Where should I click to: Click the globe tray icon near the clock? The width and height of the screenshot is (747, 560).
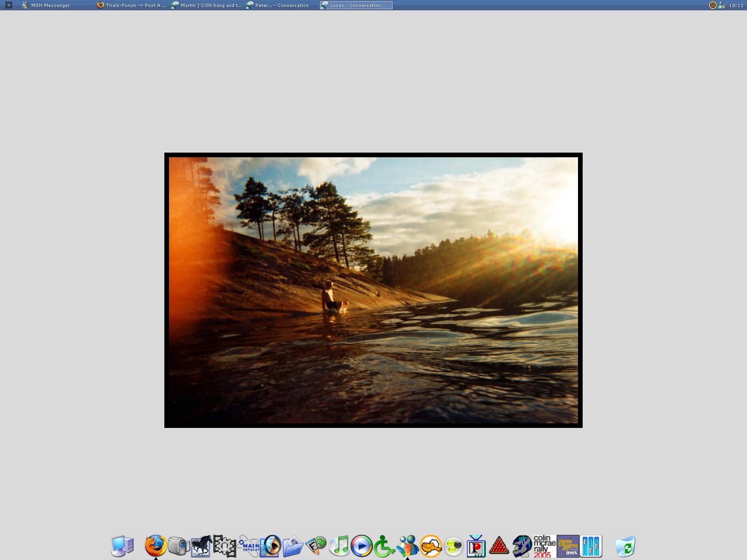(713, 5)
